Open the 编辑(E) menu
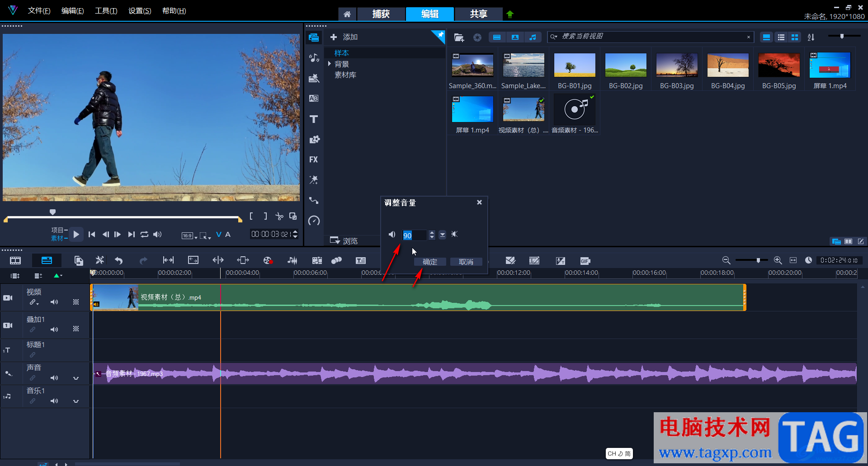This screenshot has width=868, height=466. [72, 10]
